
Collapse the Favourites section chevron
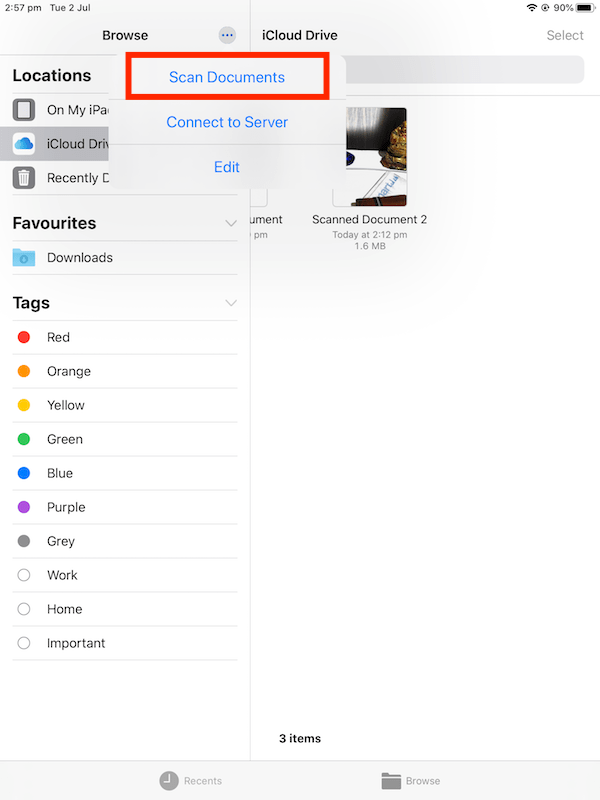(x=231, y=223)
